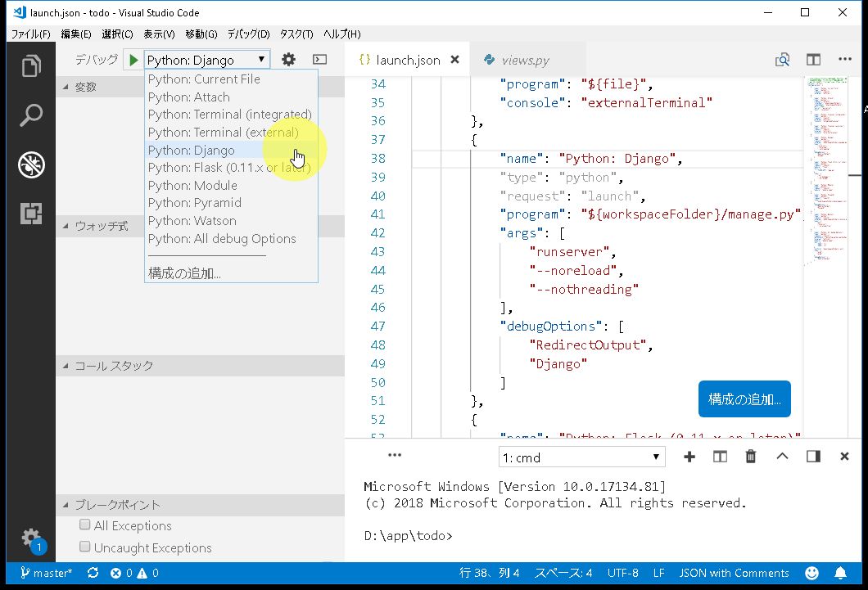Add a new terminal with plus icon
The width and height of the screenshot is (868, 590).
(x=689, y=457)
